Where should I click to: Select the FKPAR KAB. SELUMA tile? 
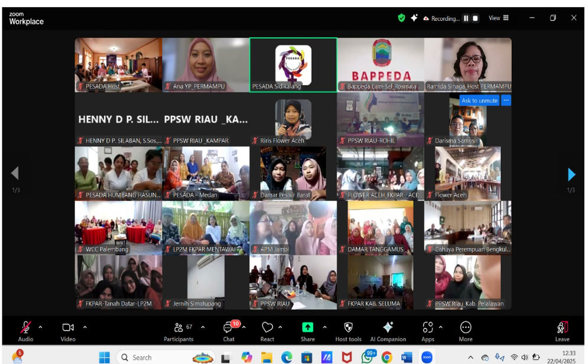[x=381, y=282]
